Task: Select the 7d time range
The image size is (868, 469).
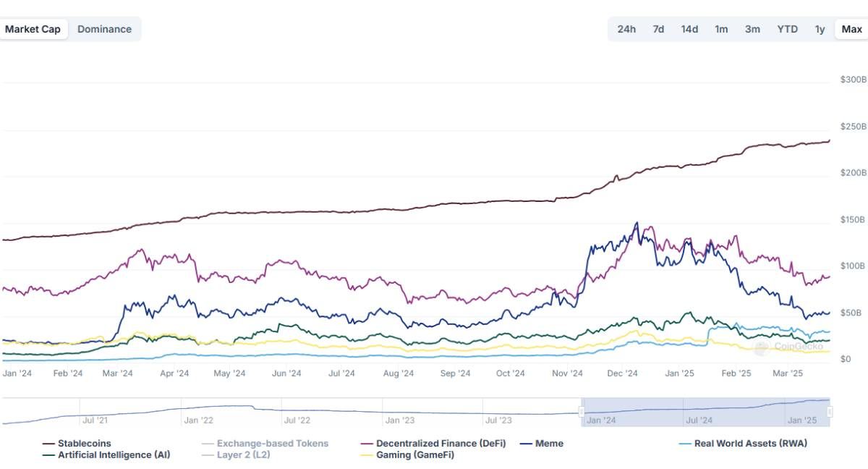Action: tap(658, 29)
